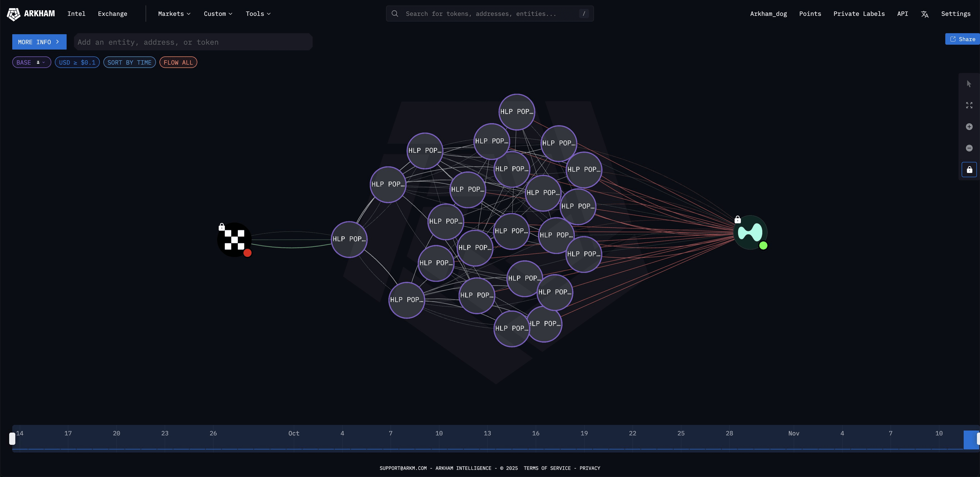Click the Arkham logo icon
The image size is (980, 477).
14,14
